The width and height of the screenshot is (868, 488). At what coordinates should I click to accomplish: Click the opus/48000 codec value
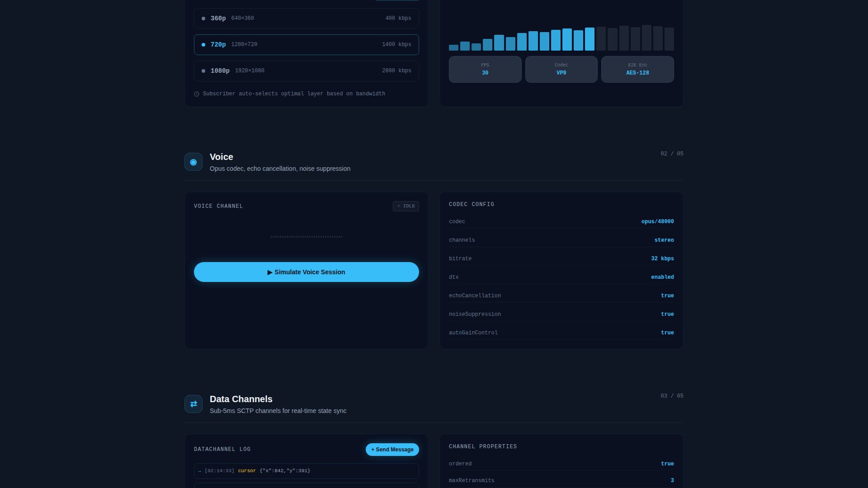657,221
